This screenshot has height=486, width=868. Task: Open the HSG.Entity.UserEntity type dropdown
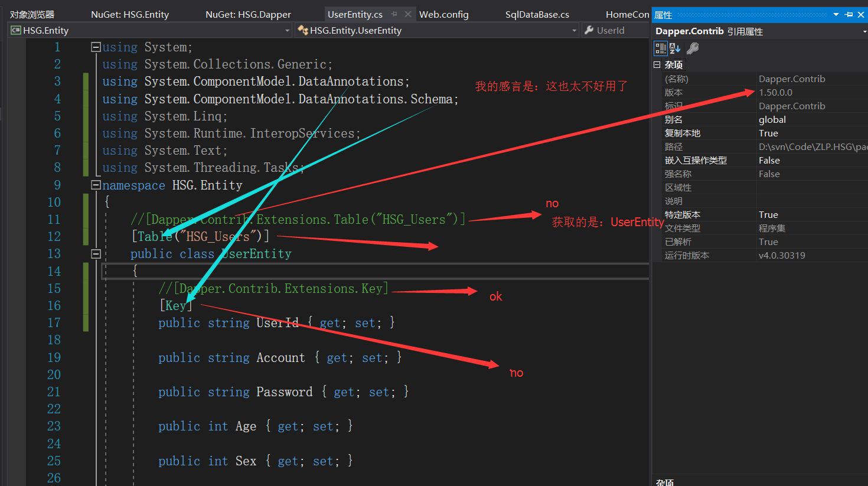[x=575, y=30]
